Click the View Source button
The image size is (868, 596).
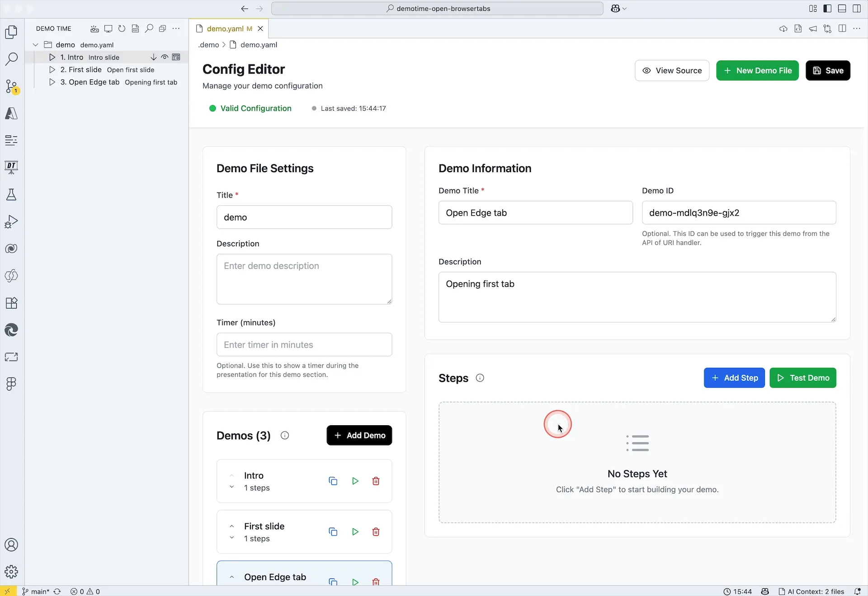pos(672,70)
